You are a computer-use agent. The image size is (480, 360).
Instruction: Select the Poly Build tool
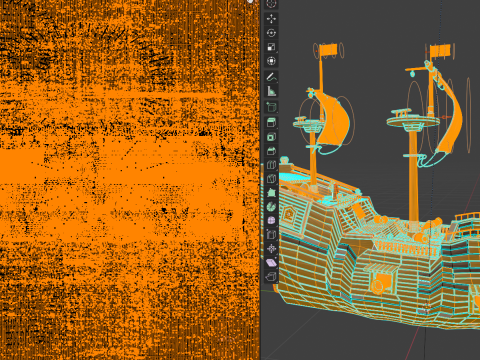point(271,193)
